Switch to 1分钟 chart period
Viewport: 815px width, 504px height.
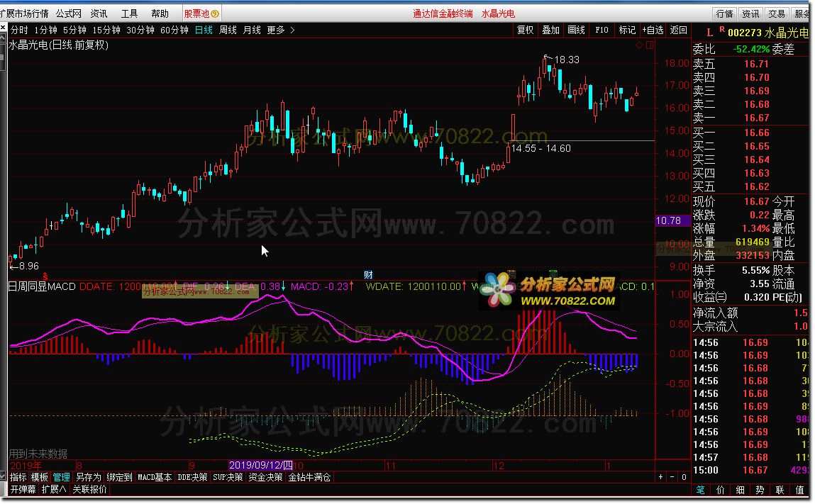tap(45, 30)
